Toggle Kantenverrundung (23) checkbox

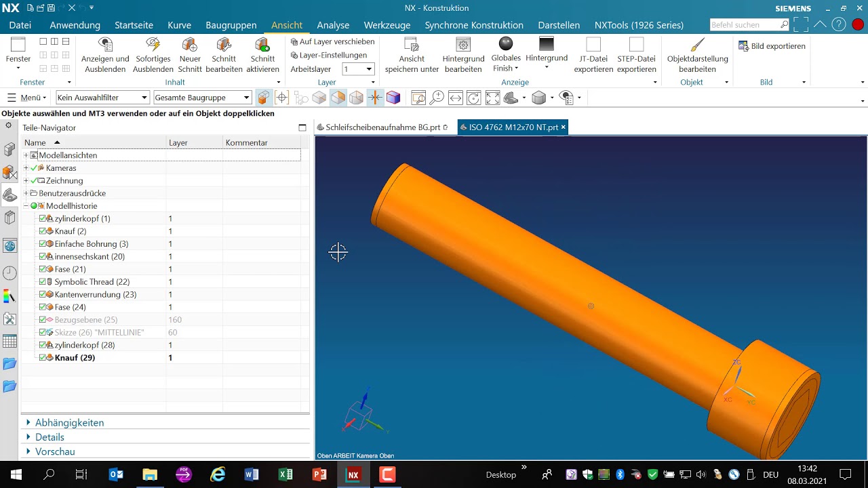point(43,294)
